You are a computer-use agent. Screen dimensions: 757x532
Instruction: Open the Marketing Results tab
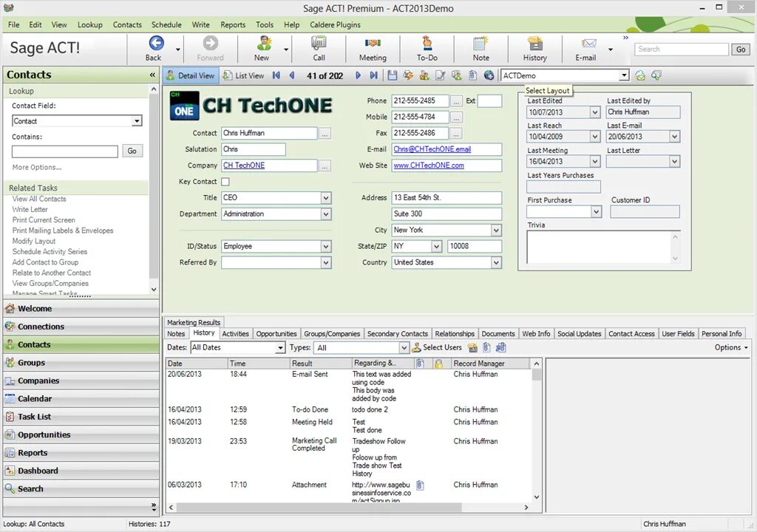click(x=194, y=322)
